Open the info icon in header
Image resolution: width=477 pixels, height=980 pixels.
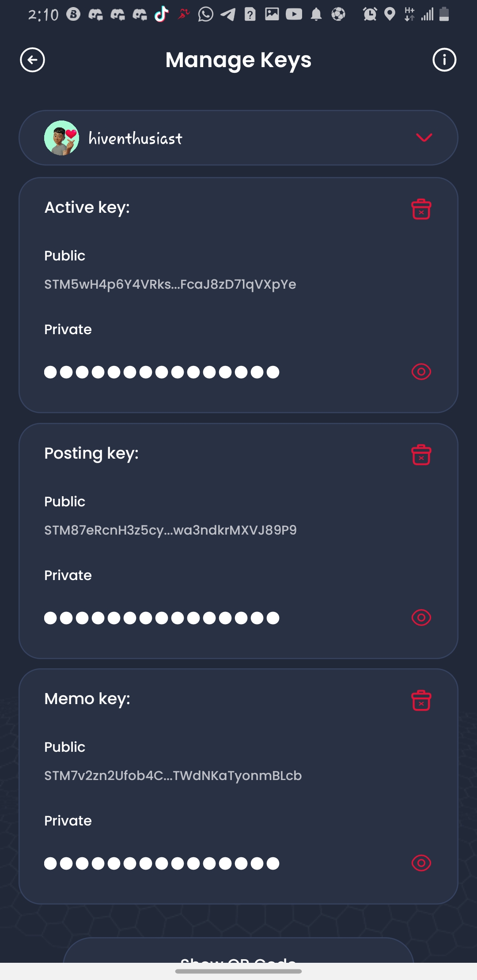444,60
